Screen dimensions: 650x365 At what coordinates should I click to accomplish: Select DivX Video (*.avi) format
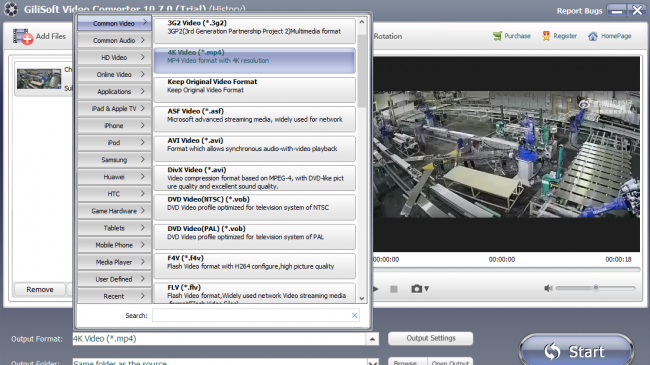[x=255, y=178]
